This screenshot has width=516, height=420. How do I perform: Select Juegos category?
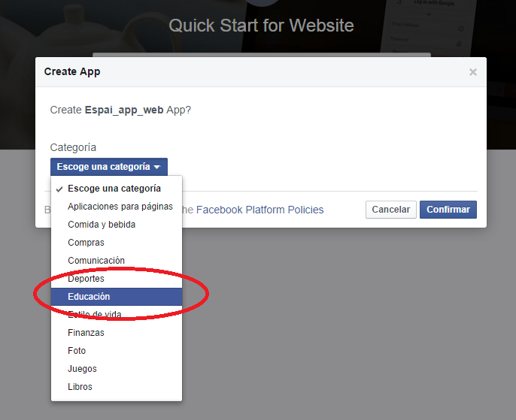point(82,369)
